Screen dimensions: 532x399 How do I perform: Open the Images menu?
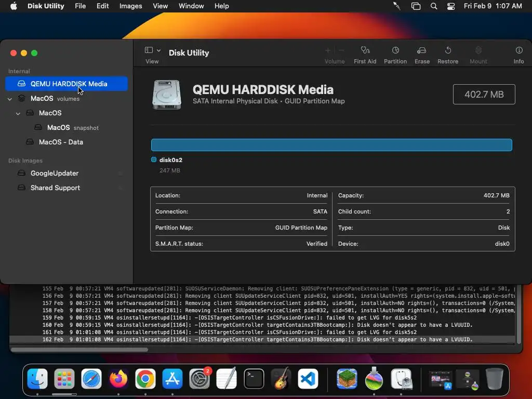130,6
